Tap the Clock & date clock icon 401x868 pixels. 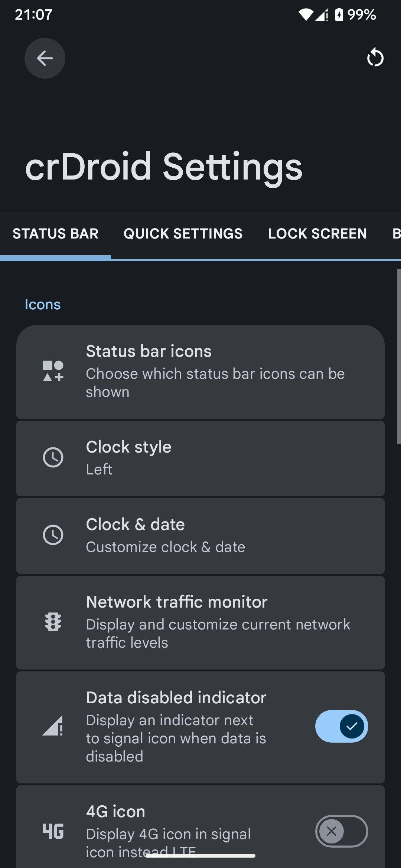tap(53, 535)
